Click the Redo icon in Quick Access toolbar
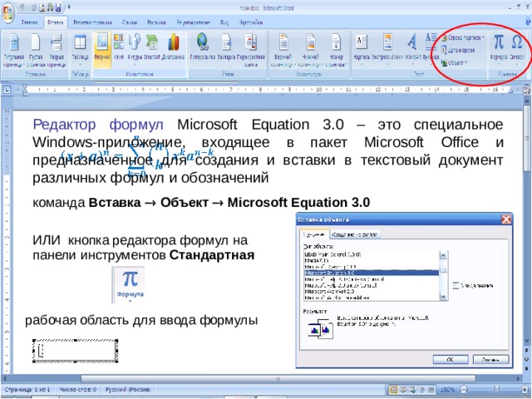 coord(36,7)
